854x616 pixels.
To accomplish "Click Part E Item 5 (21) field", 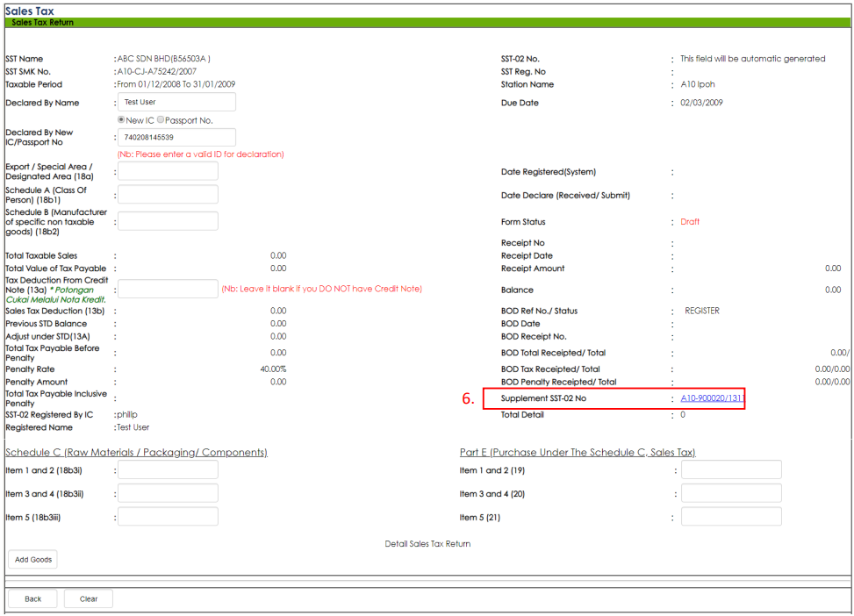I will 731,517.
